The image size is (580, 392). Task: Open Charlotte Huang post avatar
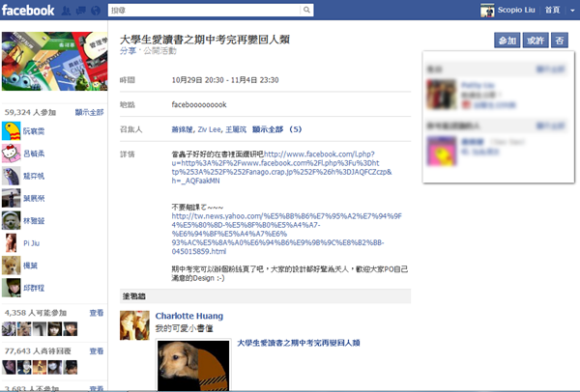click(134, 325)
